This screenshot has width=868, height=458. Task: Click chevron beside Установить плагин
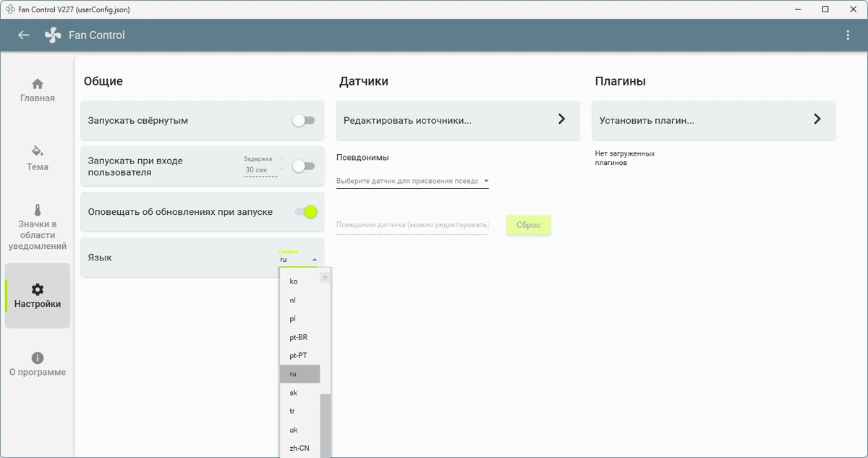tap(817, 119)
